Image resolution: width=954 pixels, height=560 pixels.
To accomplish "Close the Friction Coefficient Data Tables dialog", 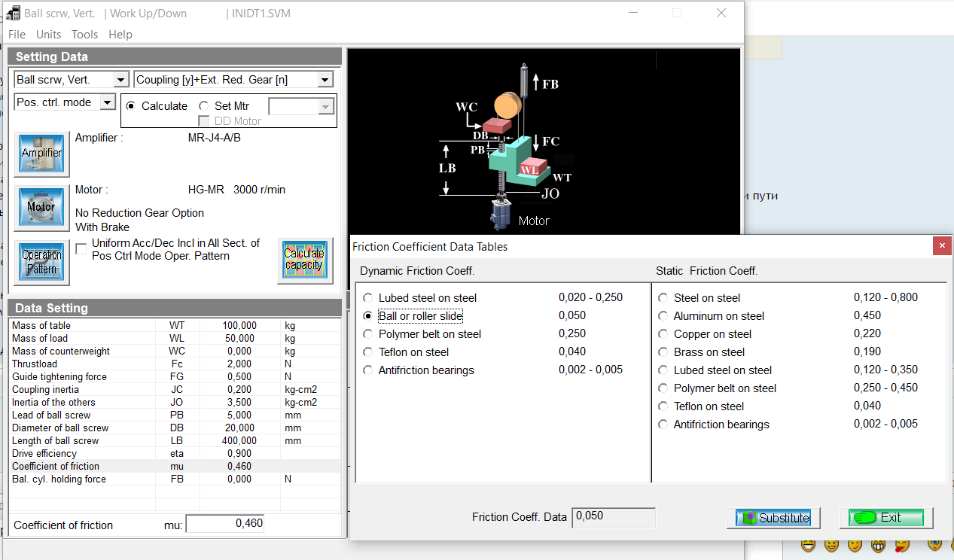I will click(942, 246).
